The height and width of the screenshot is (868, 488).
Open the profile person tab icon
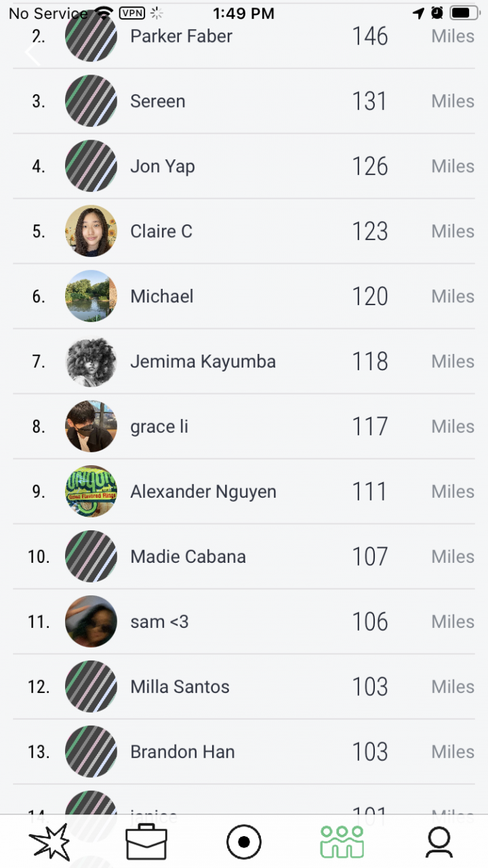pos(439,842)
